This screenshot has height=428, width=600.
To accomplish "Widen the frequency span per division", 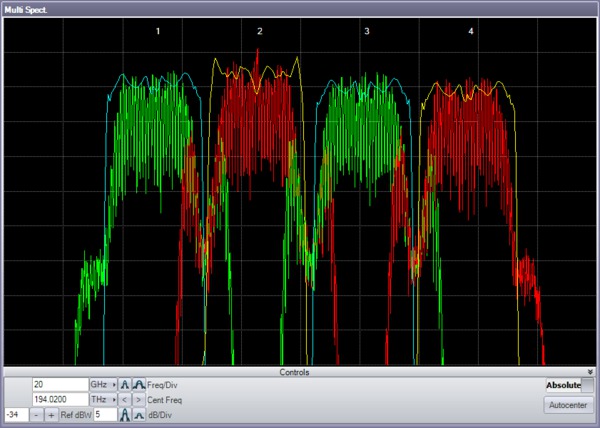I will [139, 384].
